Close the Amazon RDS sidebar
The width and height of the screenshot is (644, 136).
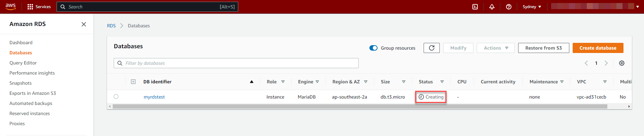point(84,24)
